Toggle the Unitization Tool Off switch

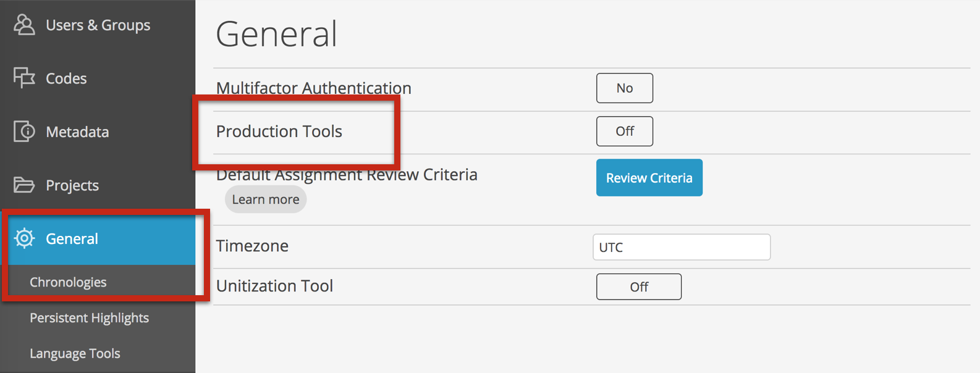[x=639, y=287]
